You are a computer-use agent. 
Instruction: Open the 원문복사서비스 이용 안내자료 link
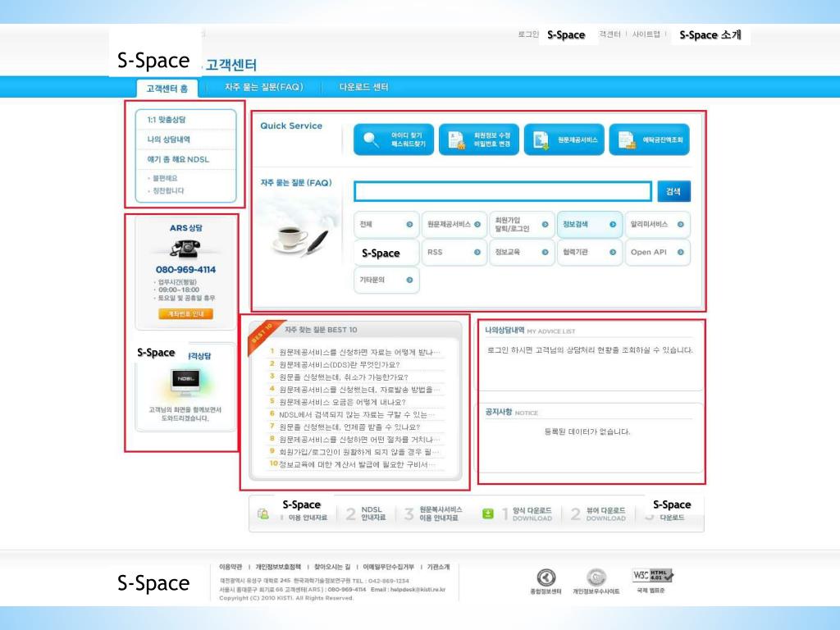coord(441,514)
